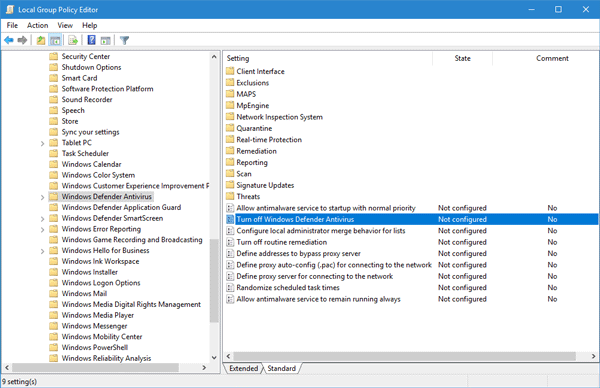Click the Security Center folder icon in tree
Screen dimensions: 600x388
click(x=54, y=56)
